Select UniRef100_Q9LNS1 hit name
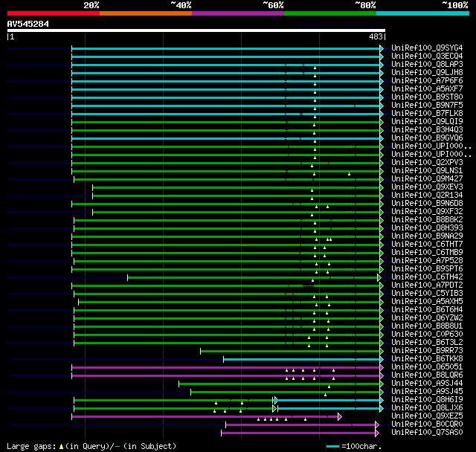 tap(427, 171)
